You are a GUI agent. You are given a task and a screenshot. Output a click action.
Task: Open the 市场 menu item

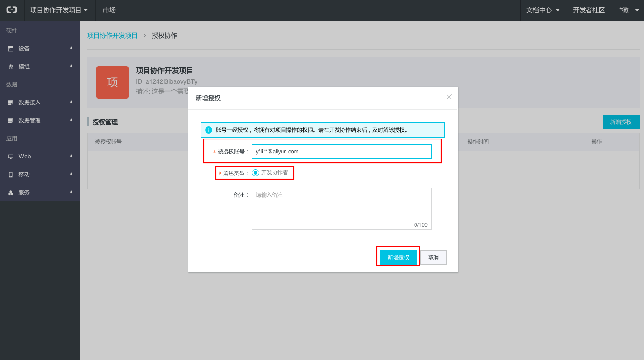pos(109,10)
